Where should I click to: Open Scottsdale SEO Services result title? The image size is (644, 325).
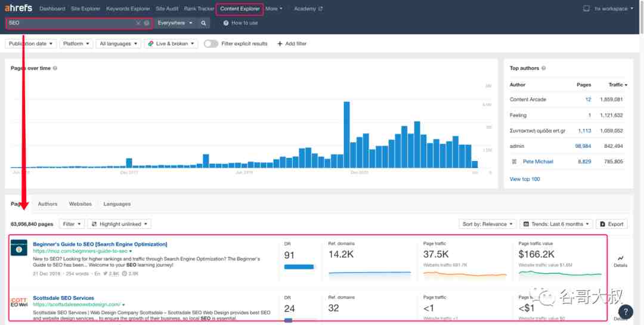point(63,298)
